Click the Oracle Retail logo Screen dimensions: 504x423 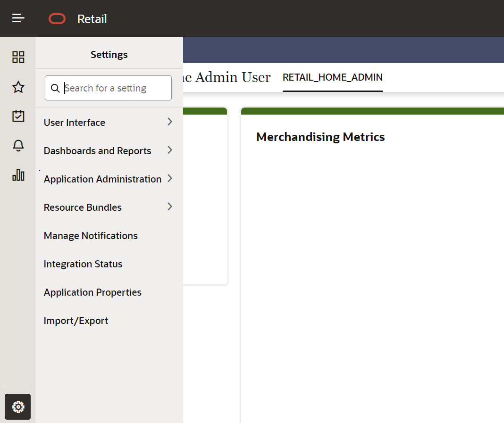pos(57,19)
